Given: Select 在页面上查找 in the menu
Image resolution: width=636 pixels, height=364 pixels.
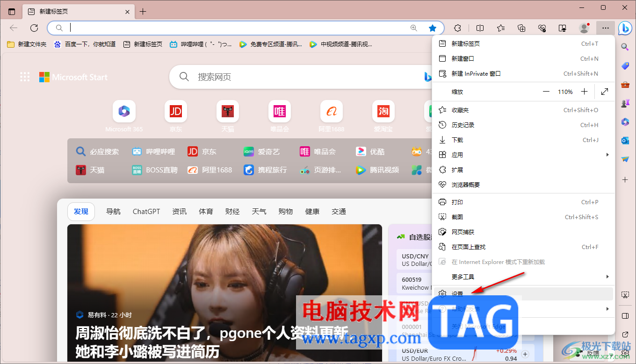Looking at the screenshot, I should pos(523,247).
